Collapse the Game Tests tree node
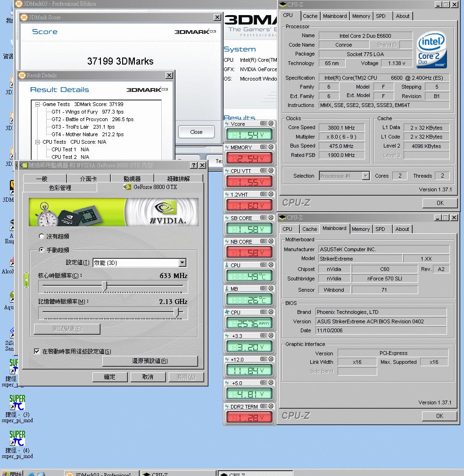The image size is (464, 476). [38, 104]
